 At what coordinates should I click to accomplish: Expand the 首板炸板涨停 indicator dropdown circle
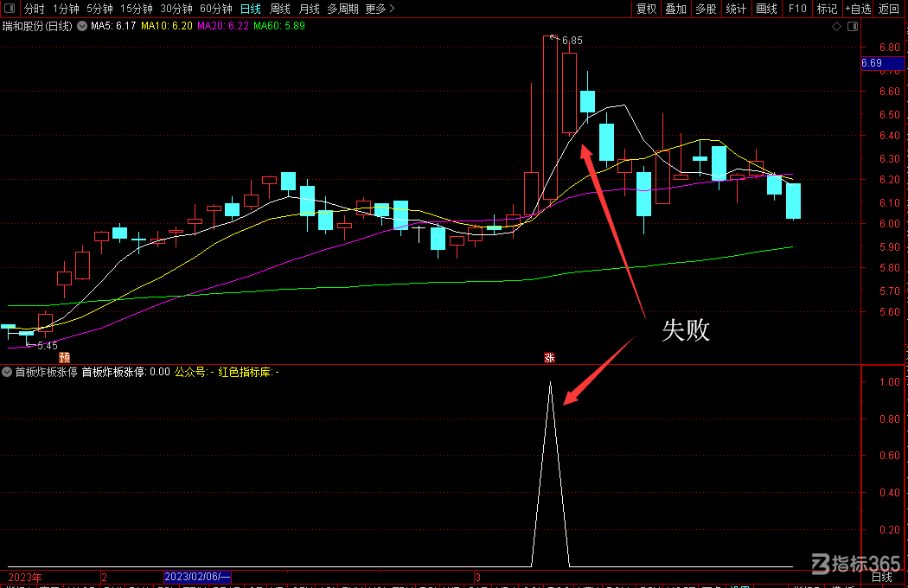tap(7, 372)
